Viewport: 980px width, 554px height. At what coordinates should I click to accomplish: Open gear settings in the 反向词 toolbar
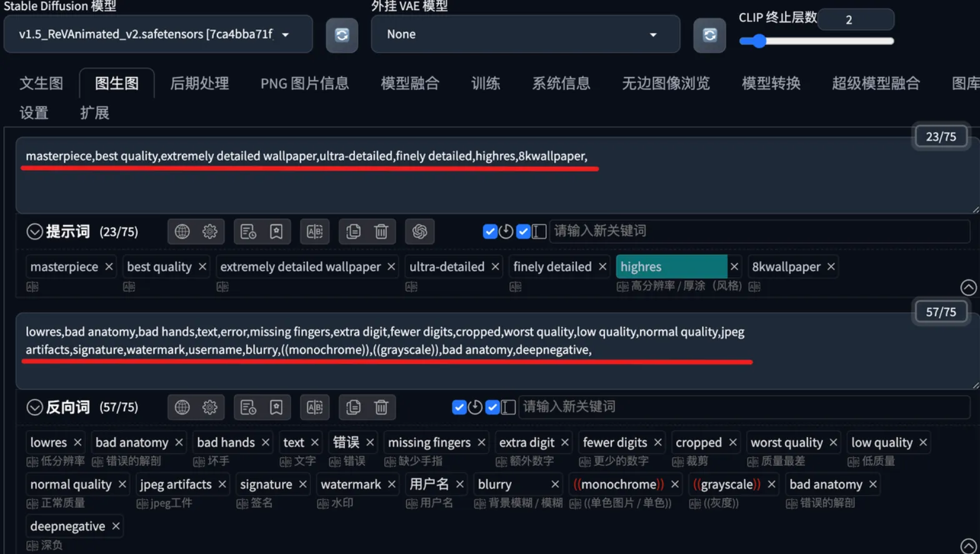pyautogui.click(x=210, y=407)
